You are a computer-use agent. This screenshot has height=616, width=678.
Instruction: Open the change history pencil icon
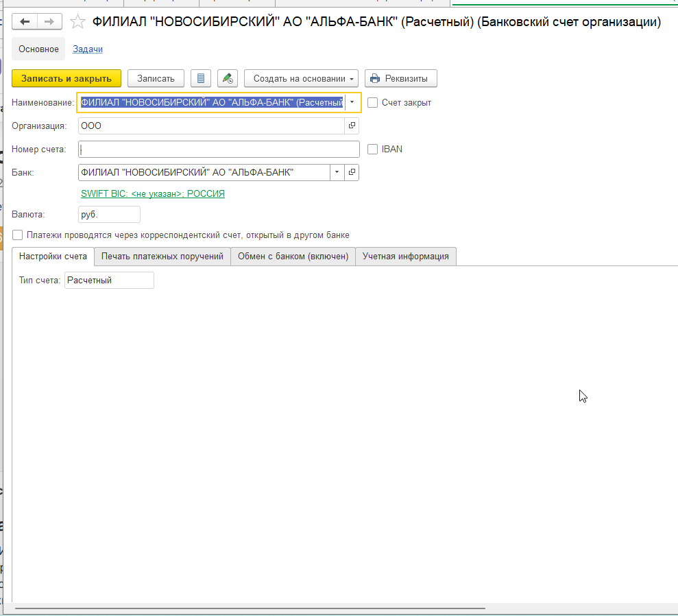[x=228, y=78]
